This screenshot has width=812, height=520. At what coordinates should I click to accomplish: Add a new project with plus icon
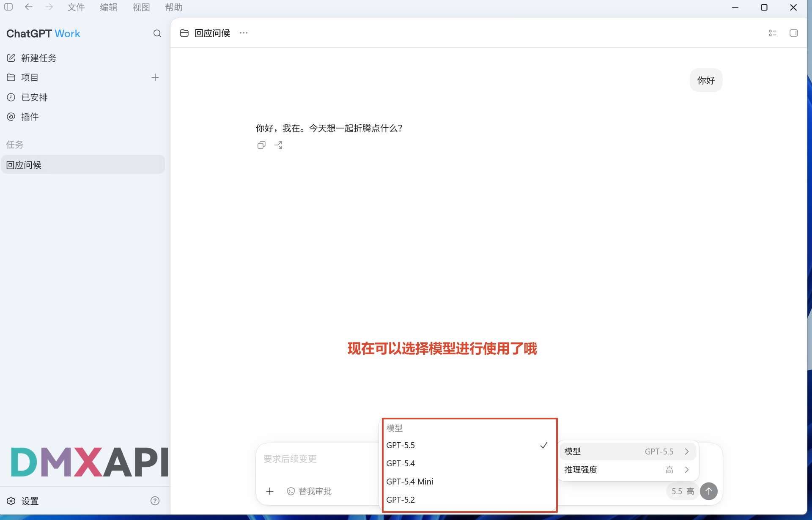[x=155, y=77]
